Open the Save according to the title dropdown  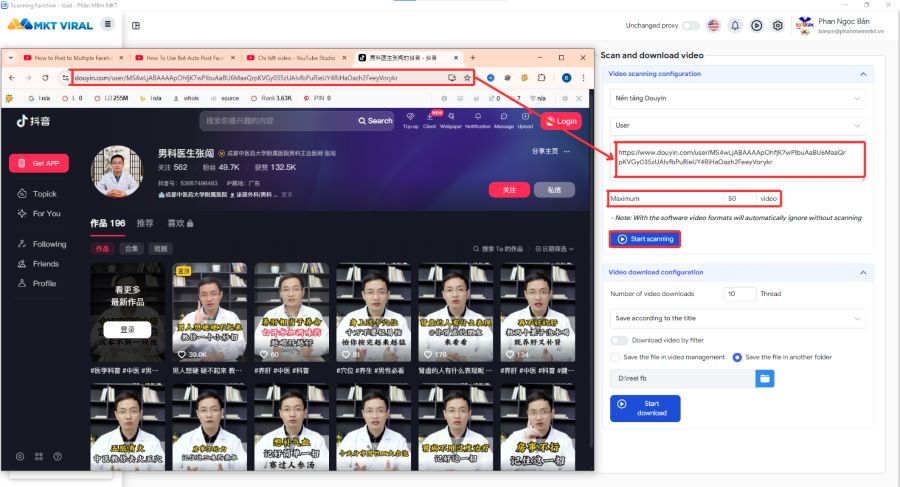click(738, 318)
